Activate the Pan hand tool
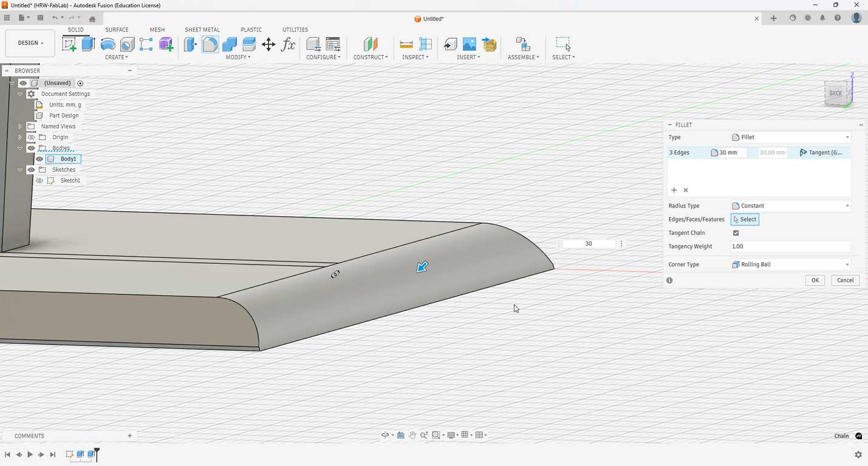868x466 pixels. 412,435
